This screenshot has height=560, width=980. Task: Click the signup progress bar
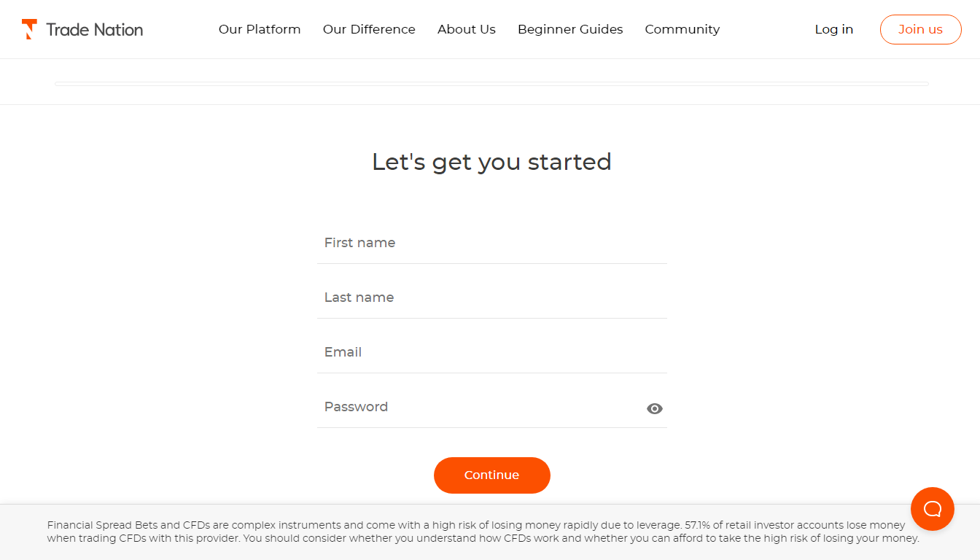pos(491,84)
